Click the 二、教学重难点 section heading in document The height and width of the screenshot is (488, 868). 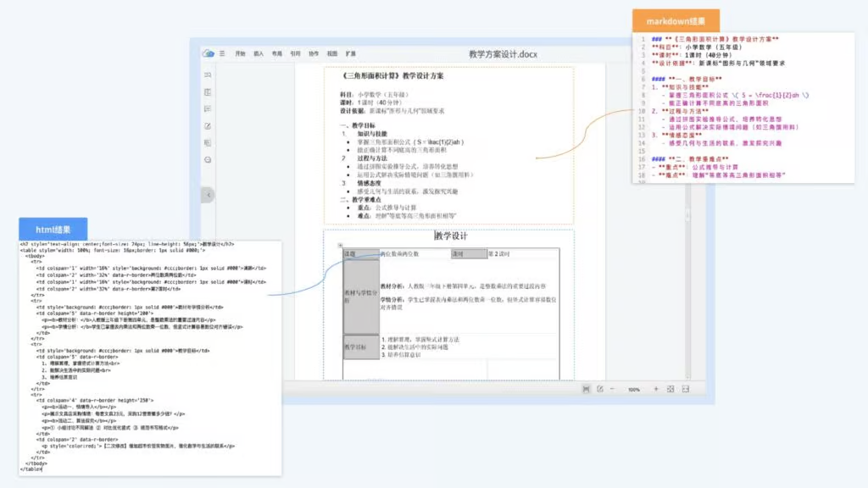[x=361, y=200]
